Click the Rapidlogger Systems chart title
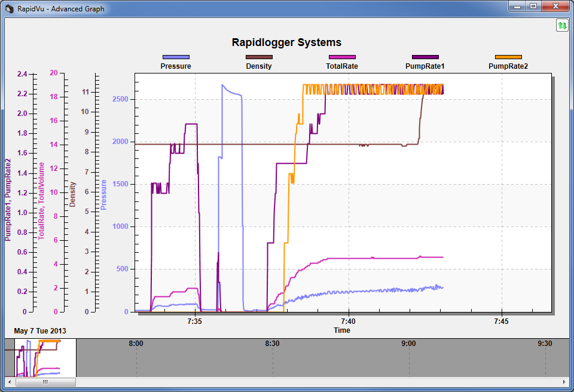 286,42
